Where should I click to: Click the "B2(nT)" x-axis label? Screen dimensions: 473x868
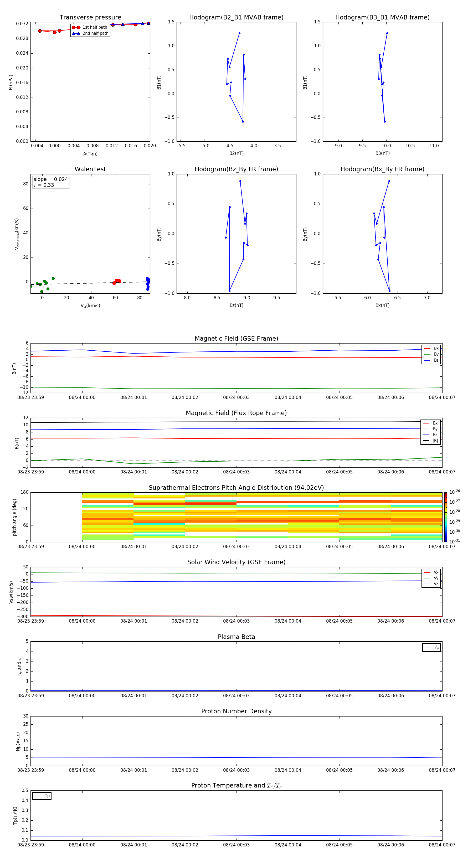(236, 153)
